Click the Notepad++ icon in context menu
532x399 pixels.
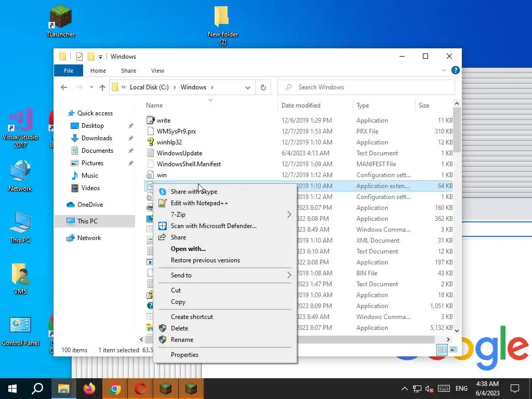[x=163, y=203]
